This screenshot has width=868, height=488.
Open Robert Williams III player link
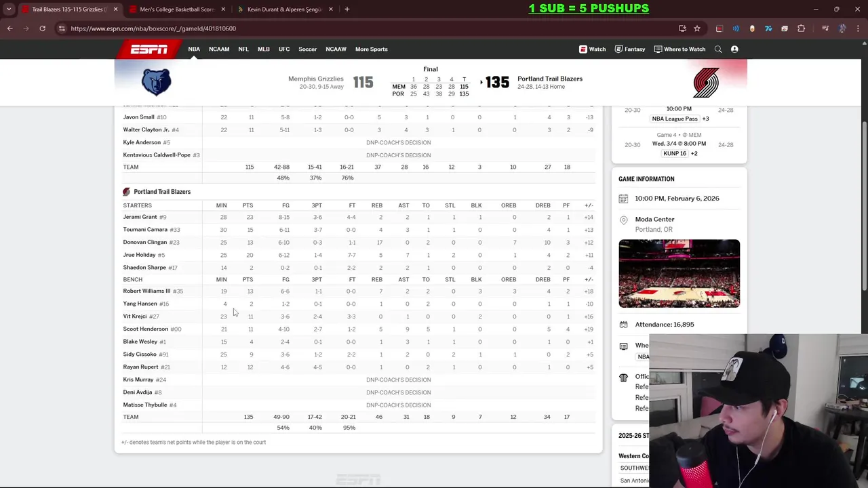[x=146, y=291]
